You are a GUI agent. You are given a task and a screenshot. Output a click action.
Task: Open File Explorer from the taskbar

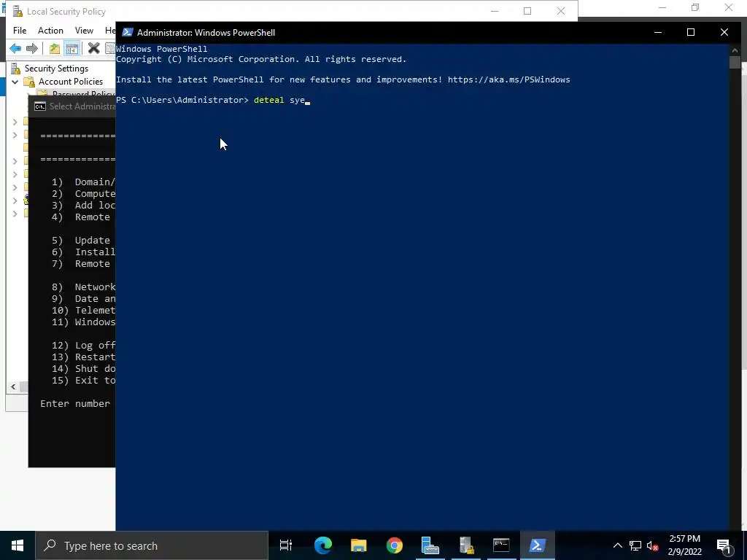coord(358,545)
